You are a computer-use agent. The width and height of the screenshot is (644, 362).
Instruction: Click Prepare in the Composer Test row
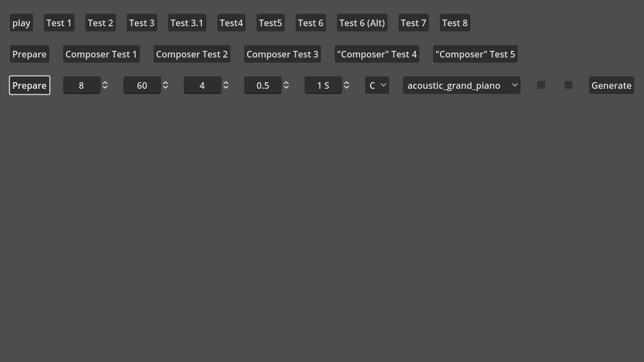[30, 54]
